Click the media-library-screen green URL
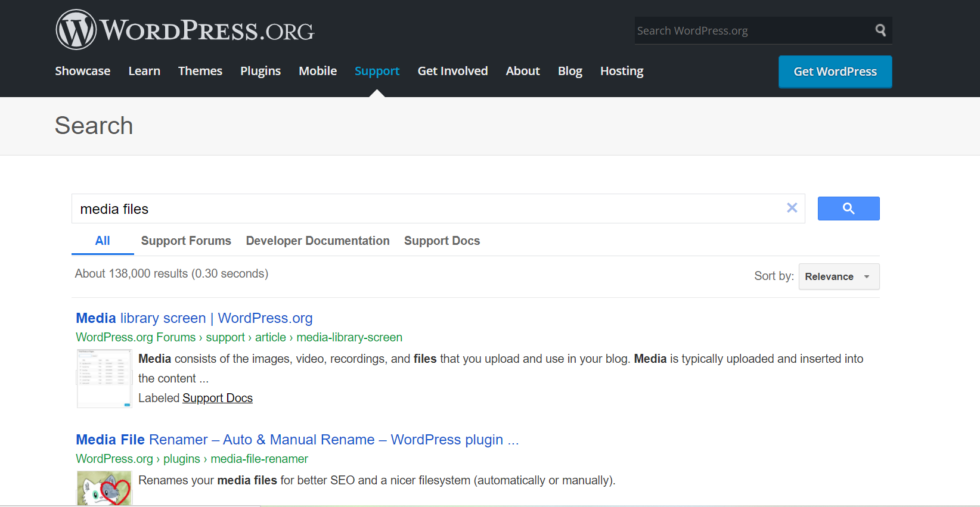Viewport: 980px width, 507px height. pos(239,338)
